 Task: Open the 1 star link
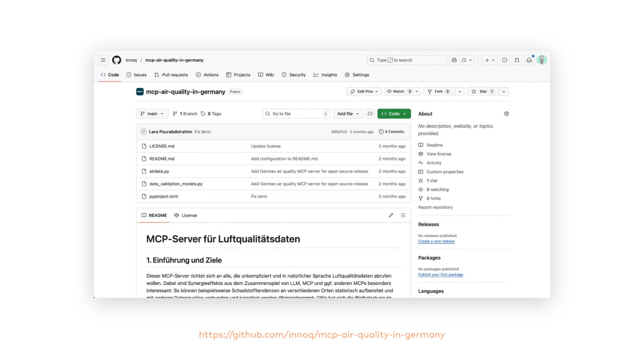tap(428, 181)
